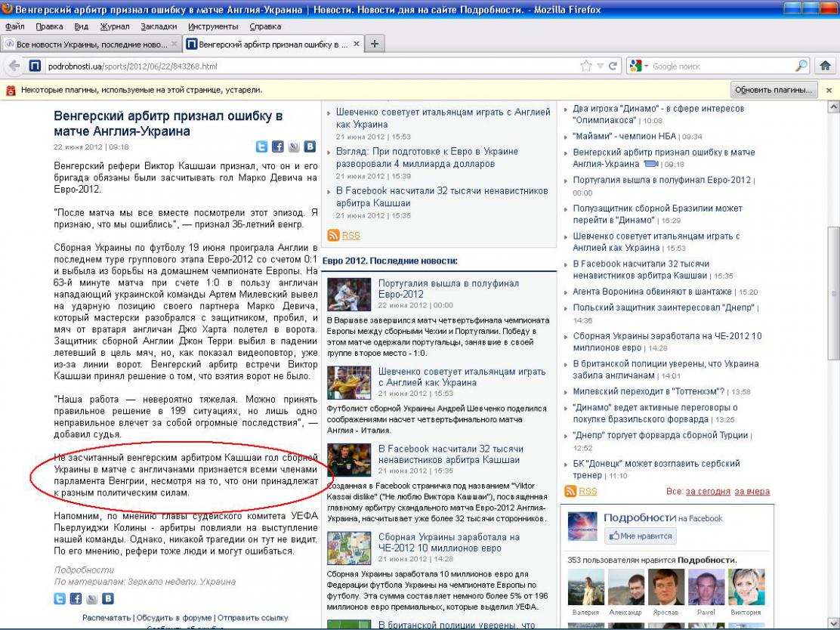Open 'Португалия вышла в полуфинал' Euro 2012 headline

pos(449,289)
